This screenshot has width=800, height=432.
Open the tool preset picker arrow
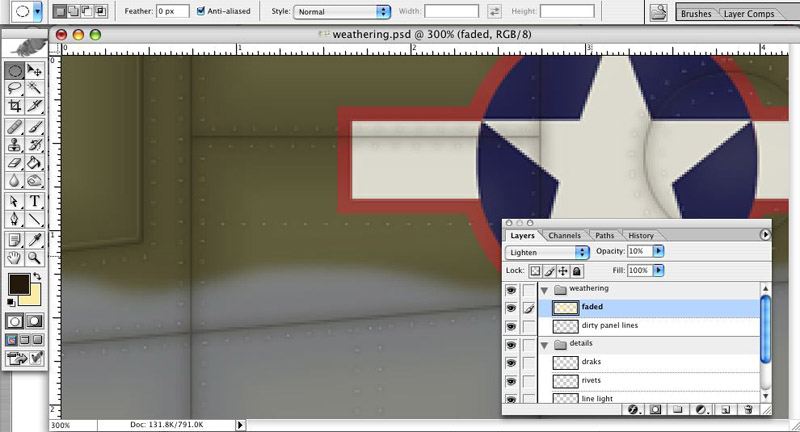[37, 11]
